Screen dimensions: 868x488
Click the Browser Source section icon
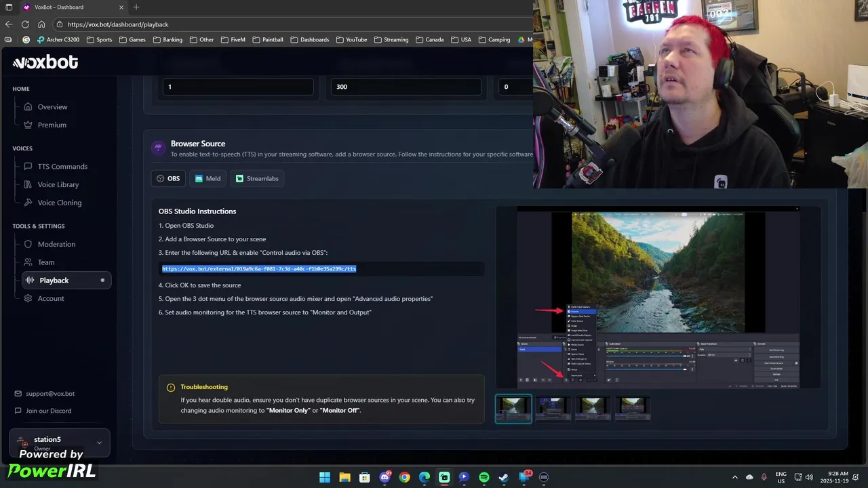pos(158,147)
